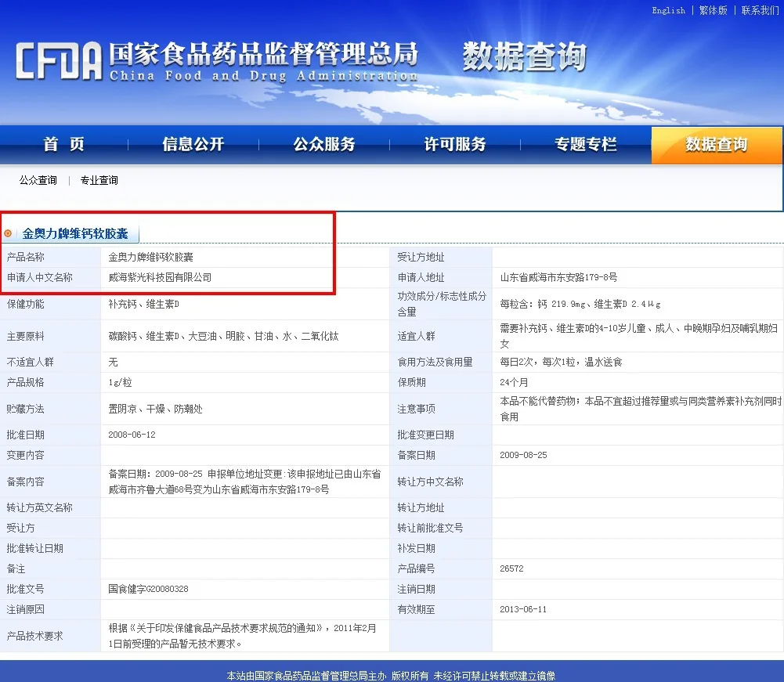Click product number 26572
Image resolution: width=784 pixels, height=682 pixels.
(511, 568)
